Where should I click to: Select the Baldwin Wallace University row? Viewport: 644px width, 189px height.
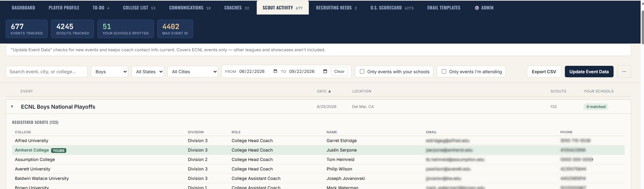tap(318, 179)
